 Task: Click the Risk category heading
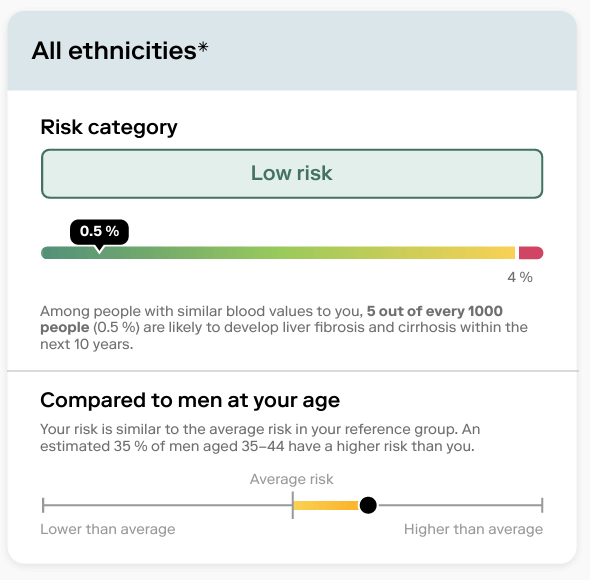[109, 127]
